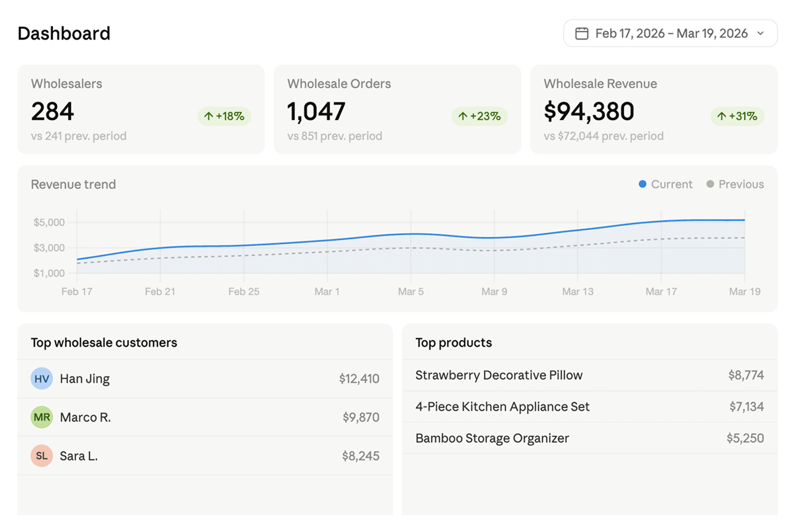Click the Wholesale Orders +23% badge

(479, 116)
